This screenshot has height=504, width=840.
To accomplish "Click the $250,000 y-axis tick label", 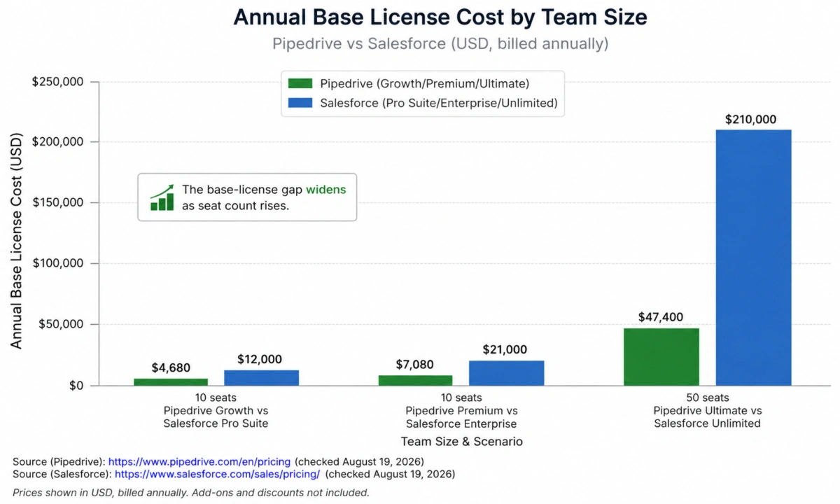I will tap(58, 82).
